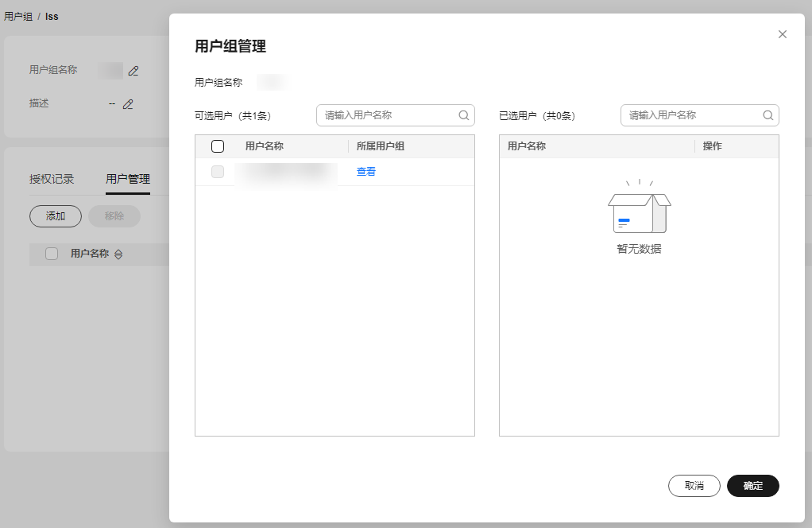Click the sort icon beside 用户名称 column
This screenshot has width=812, height=528.
tap(118, 254)
